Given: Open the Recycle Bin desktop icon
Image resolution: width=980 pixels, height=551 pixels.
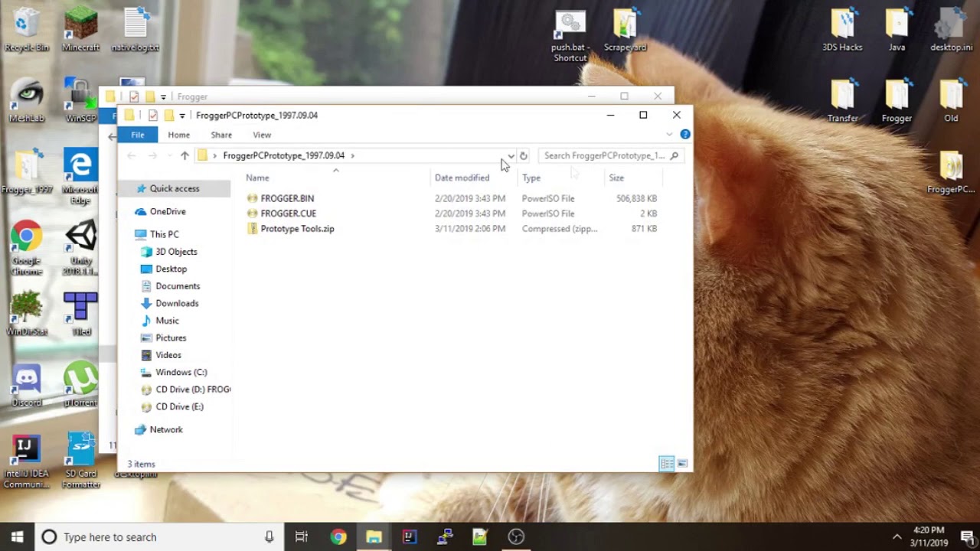Looking at the screenshot, I should 27,30.
